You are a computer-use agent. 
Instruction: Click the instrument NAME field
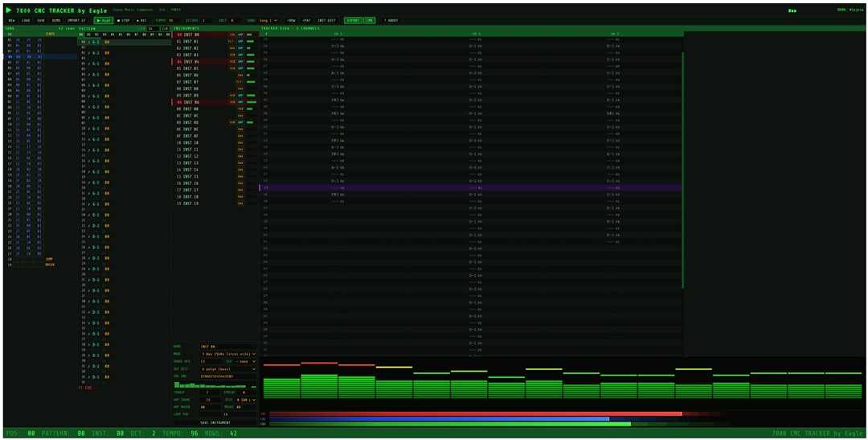(227, 347)
